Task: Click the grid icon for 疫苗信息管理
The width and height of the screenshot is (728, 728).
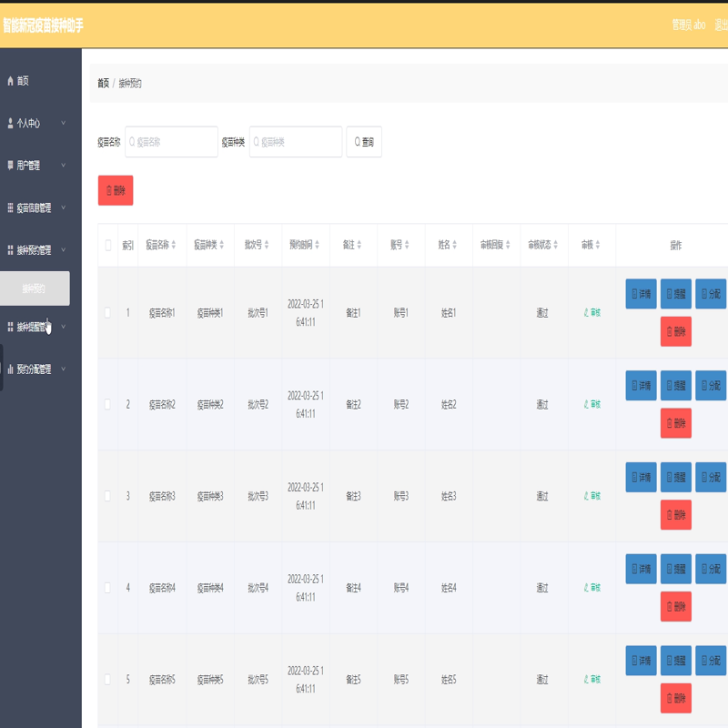Action: pos(10,207)
